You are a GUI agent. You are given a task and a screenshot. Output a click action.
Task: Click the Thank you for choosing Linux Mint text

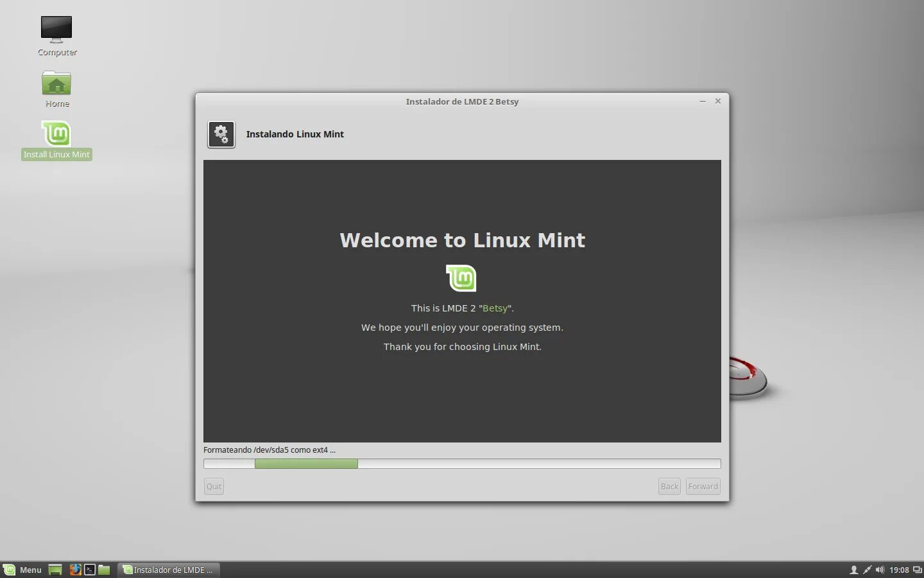click(463, 347)
